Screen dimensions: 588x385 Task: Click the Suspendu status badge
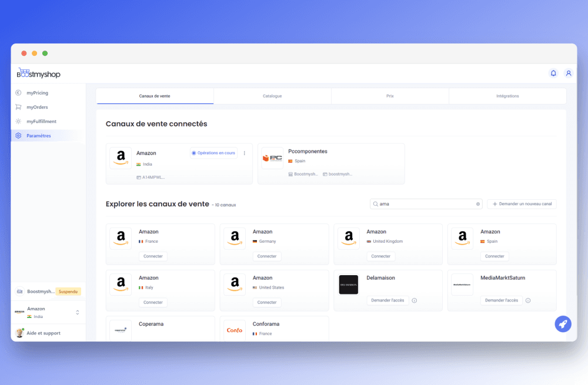[68, 292]
